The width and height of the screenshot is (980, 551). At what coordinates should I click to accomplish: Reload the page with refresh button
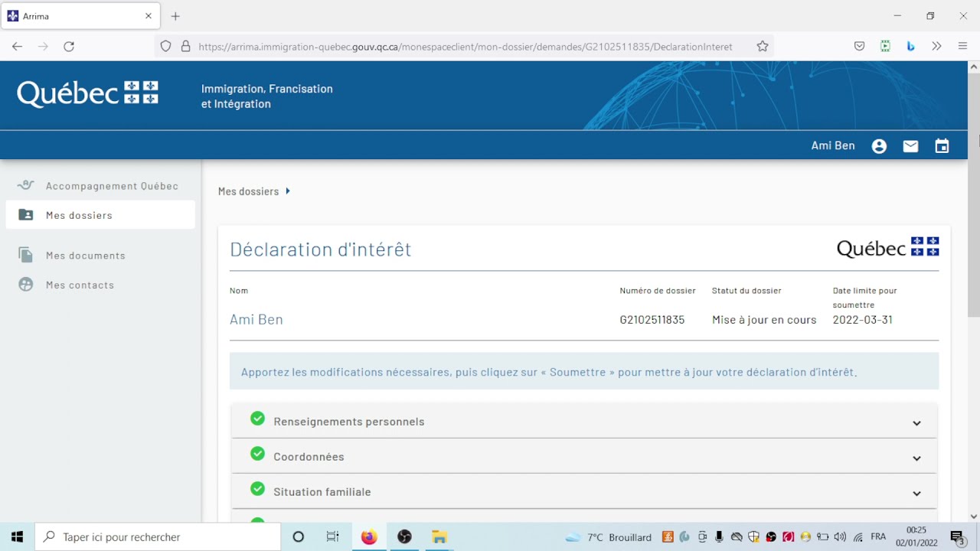tap(69, 47)
